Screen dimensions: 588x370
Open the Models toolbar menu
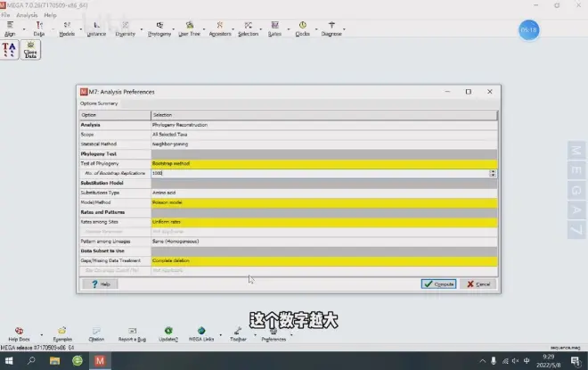pyautogui.click(x=67, y=28)
